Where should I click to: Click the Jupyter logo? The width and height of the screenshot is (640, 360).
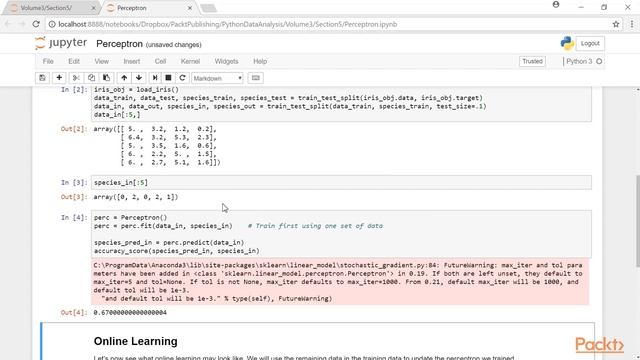pos(61,43)
